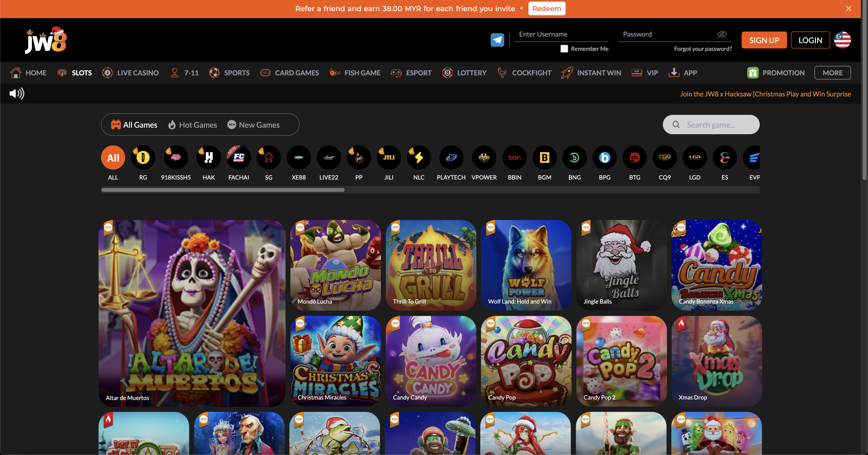Filter games by 918KISSH5 provider

point(176,163)
